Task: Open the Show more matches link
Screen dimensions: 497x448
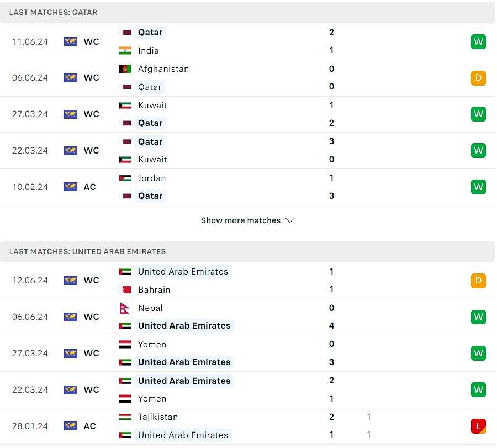Action: 241,220
